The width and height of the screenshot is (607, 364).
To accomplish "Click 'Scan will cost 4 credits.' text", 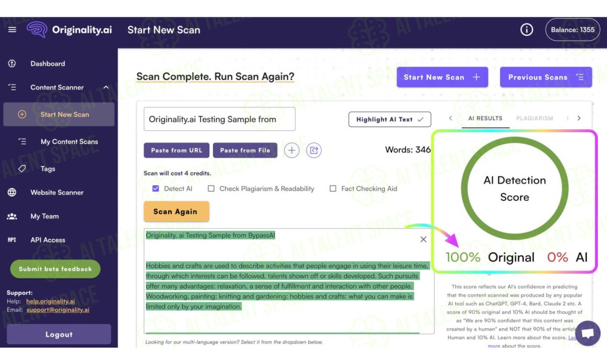I will coord(177,174).
